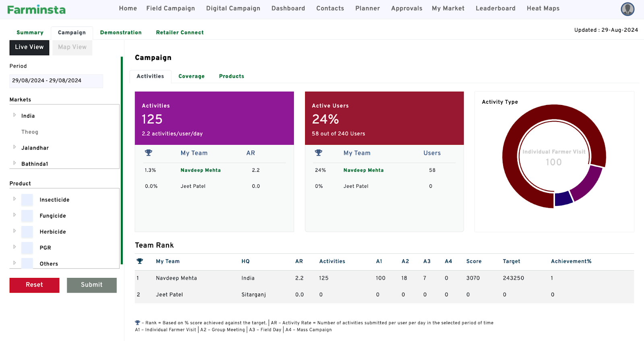The height and width of the screenshot is (341, 644).
Task: Check the Fungicide product box
Action: click(x=27, y=216)
